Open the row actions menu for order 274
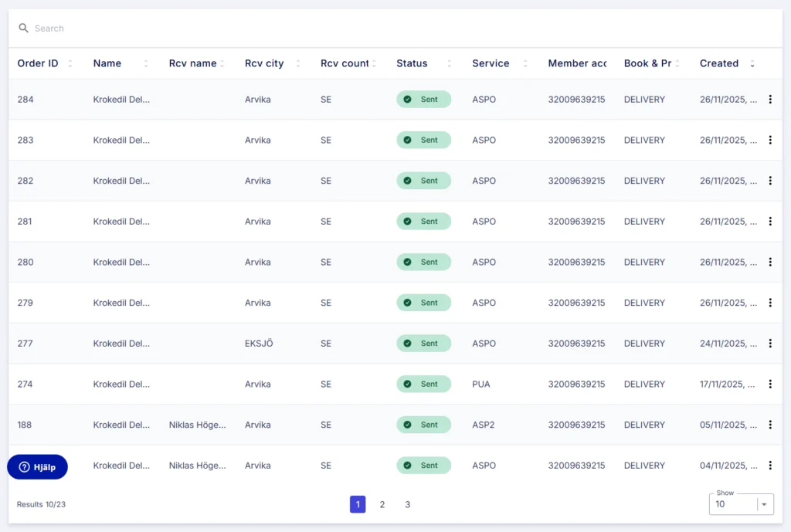The height and width of the screenshot is (532, 791). coord(770,384)
